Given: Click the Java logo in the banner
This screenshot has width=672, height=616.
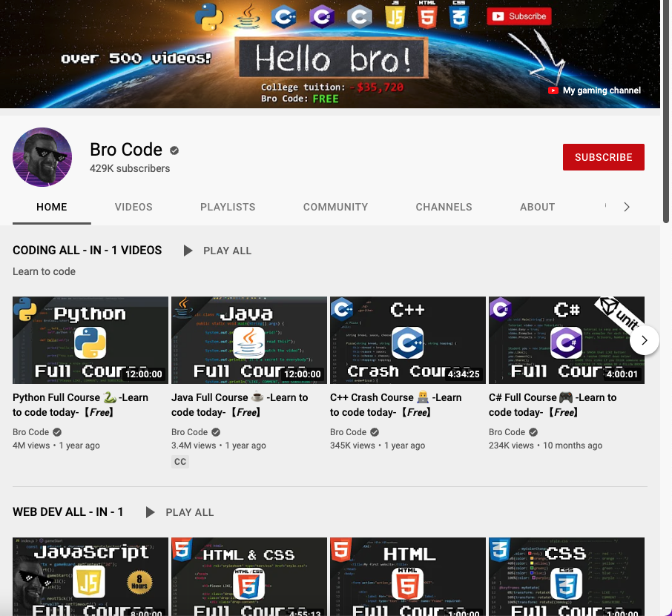Looking at the screenshot, I should click(247, 16).
